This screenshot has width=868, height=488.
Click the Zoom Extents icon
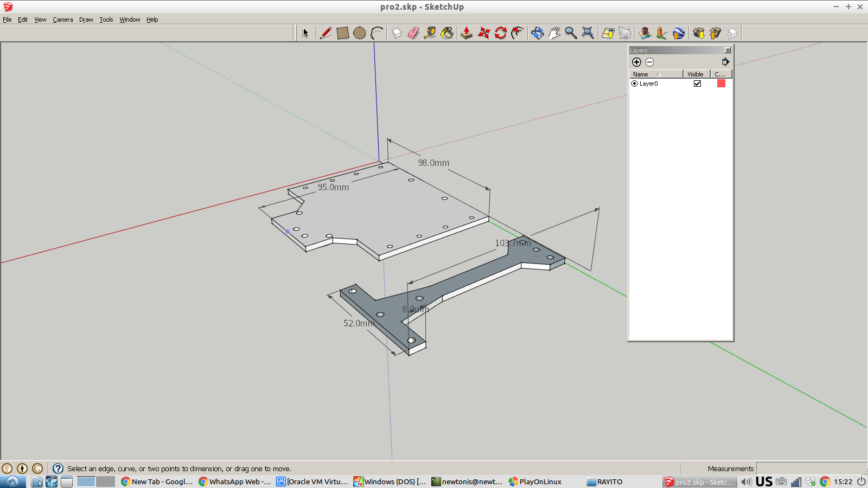588,33
